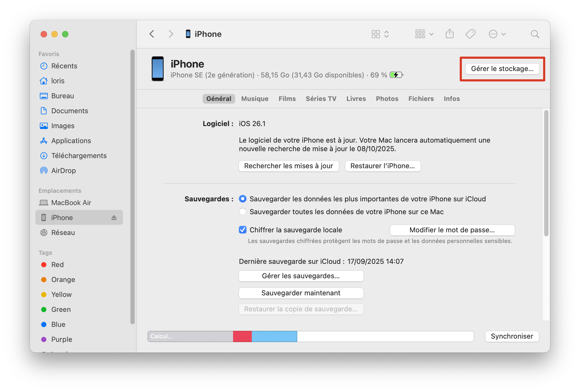Uncheck Chiffrer la sauvegarde locale
580x392 pixels.
242,230
